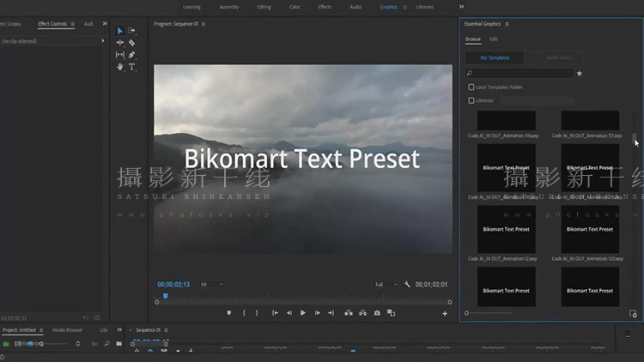Viewport: 644px width, 362px height.
Task: Click the Lift button
Action: (349, 313)
